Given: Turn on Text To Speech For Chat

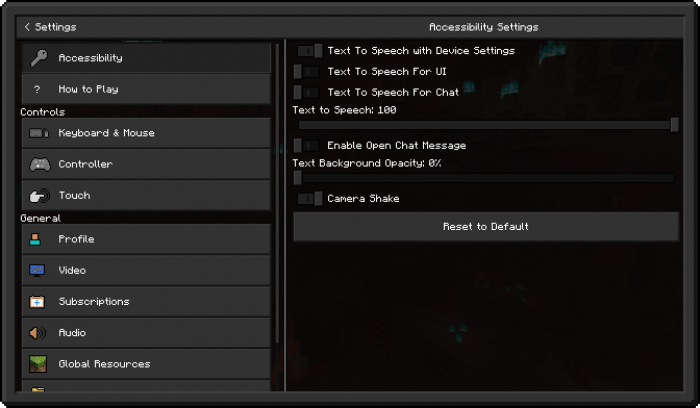Looking at the screenshot, I should click(x=307, y=92).
